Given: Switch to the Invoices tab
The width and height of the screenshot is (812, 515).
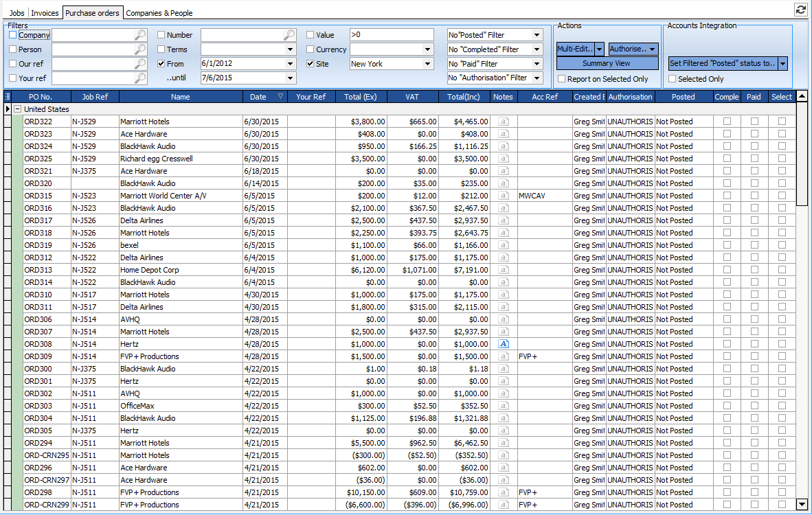Looking at the screenshot, I should [45, 13].
